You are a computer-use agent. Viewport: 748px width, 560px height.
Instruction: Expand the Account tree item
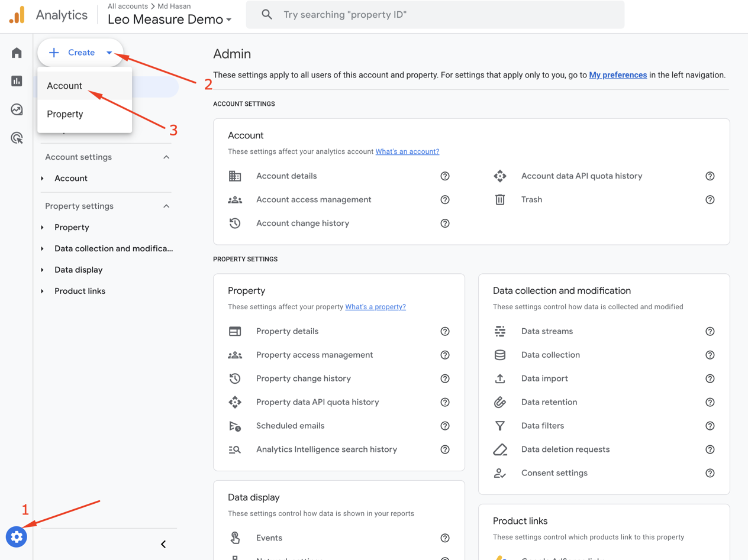click(x=43, y=179)
